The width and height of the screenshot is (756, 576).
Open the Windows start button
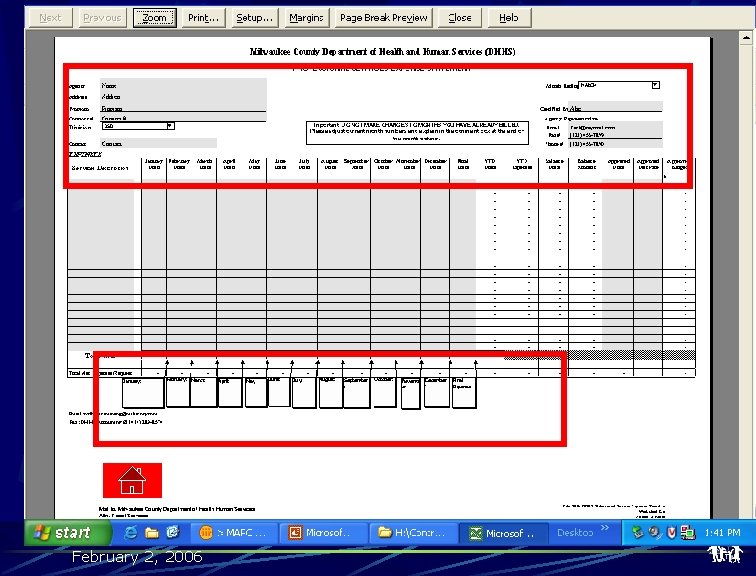[x=68, y=532]
